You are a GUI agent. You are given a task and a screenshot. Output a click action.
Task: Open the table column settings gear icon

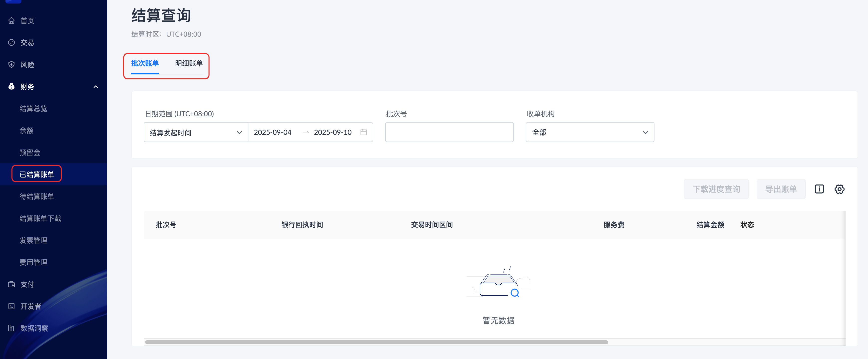click(839, 189)
